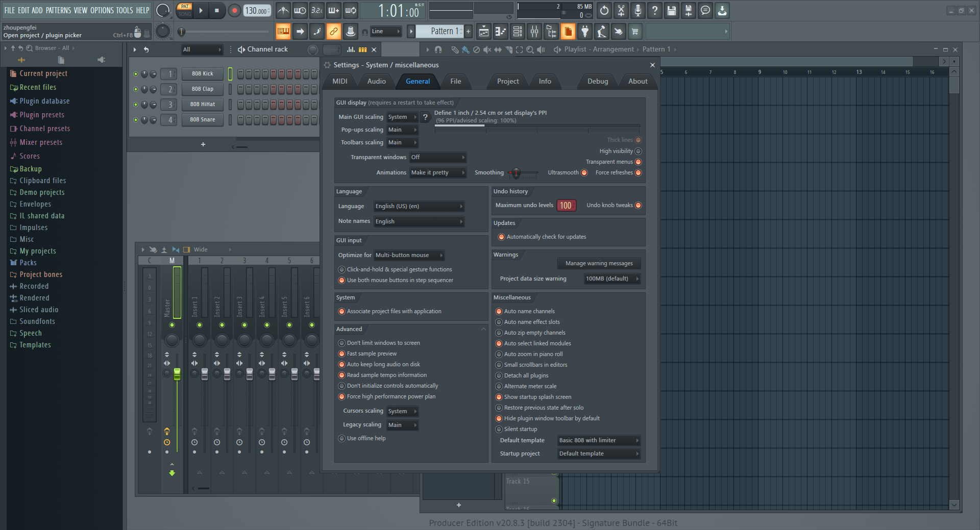Toggle Automatically check for updates

[501, 237]
